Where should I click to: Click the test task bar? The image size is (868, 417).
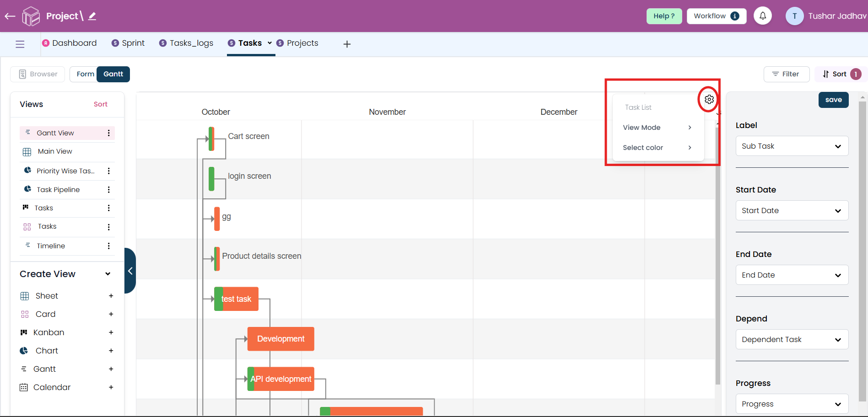[236, 299]
